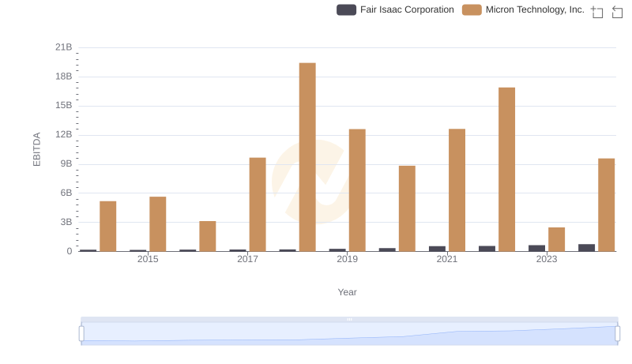Click the 15B y-axis label

click(x=64, y=105)
